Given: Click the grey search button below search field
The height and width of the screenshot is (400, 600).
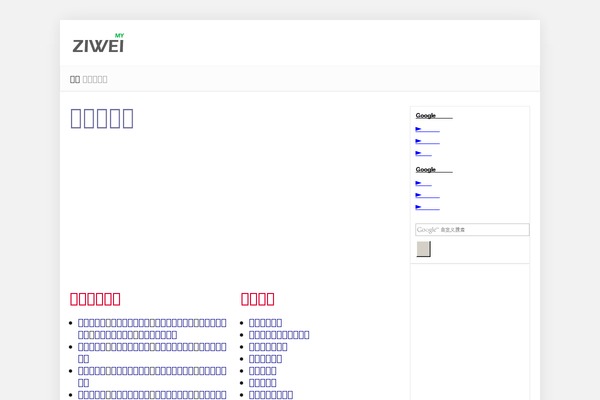Looking at the screenshot, I should [424, 249].
